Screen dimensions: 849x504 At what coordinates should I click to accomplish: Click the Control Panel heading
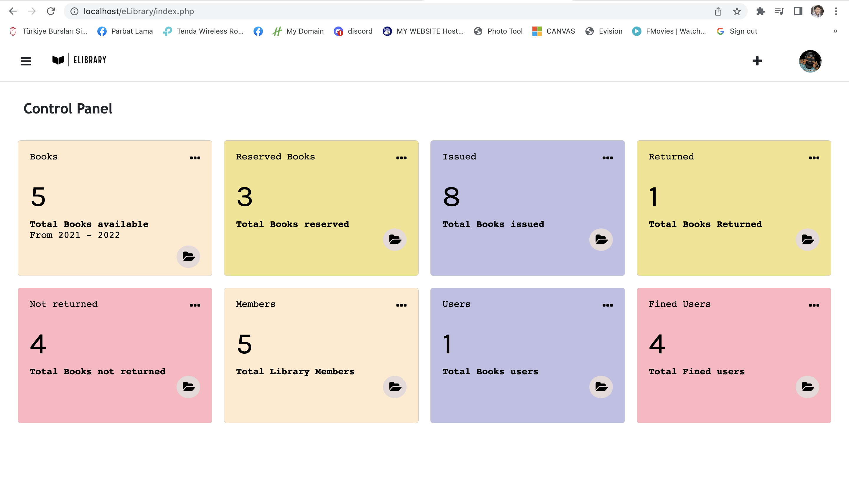click(x=68, y=109)
